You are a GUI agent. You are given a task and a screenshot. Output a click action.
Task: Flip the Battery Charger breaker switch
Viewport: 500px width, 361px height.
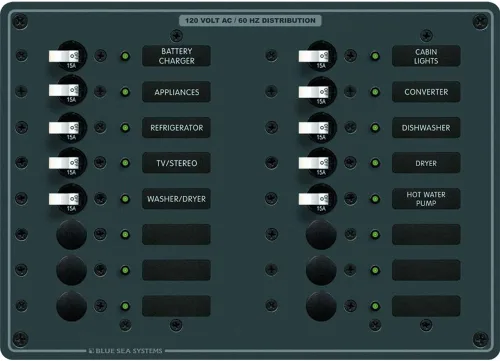(x=64, y=56)
